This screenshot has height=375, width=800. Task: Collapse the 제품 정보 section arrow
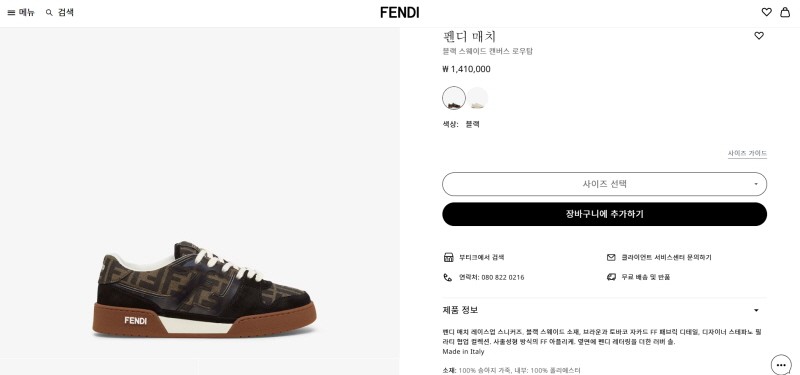tap(756, 310)
